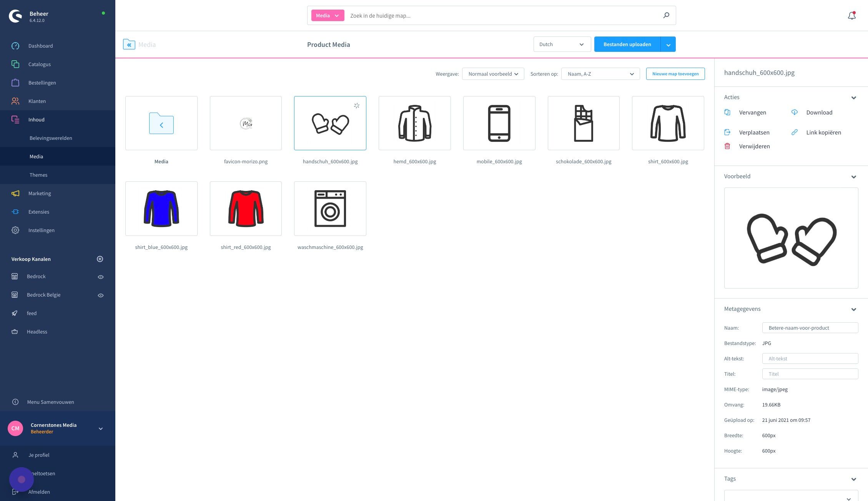Click the Verplaatsen move icon
This screenshot has width=868, height=501.
pos(727,132)
